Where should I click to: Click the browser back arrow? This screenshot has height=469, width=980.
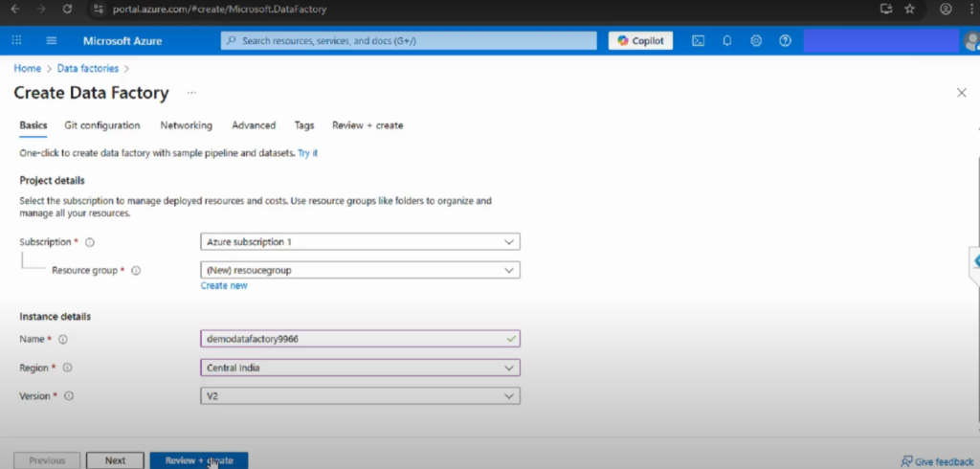click(x=15, y=9)
